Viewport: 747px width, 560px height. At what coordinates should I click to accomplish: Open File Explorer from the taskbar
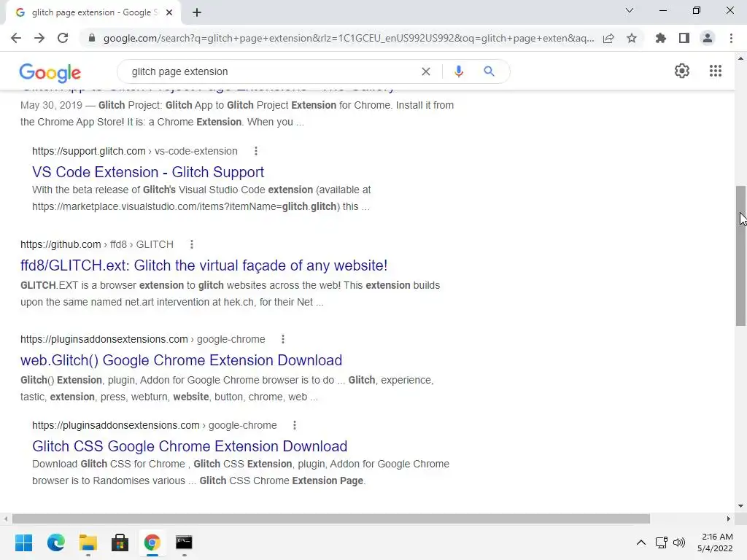(x=88, y=542)
